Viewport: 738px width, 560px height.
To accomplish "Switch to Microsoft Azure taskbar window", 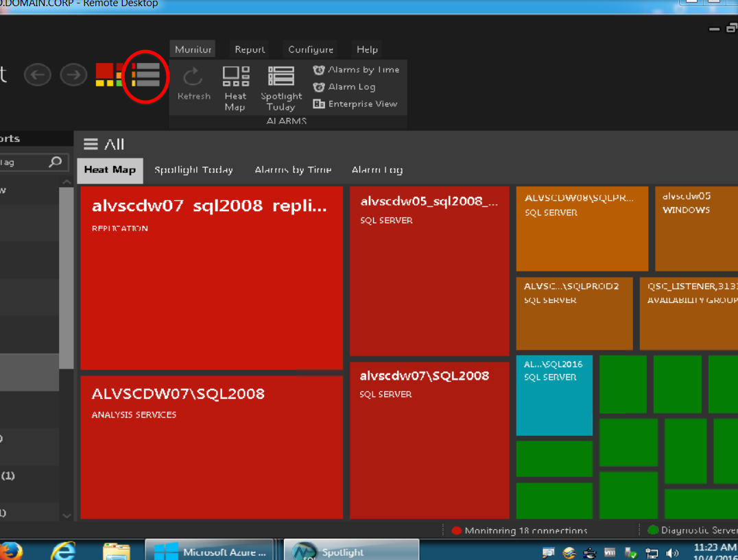I will click(209, 550).
